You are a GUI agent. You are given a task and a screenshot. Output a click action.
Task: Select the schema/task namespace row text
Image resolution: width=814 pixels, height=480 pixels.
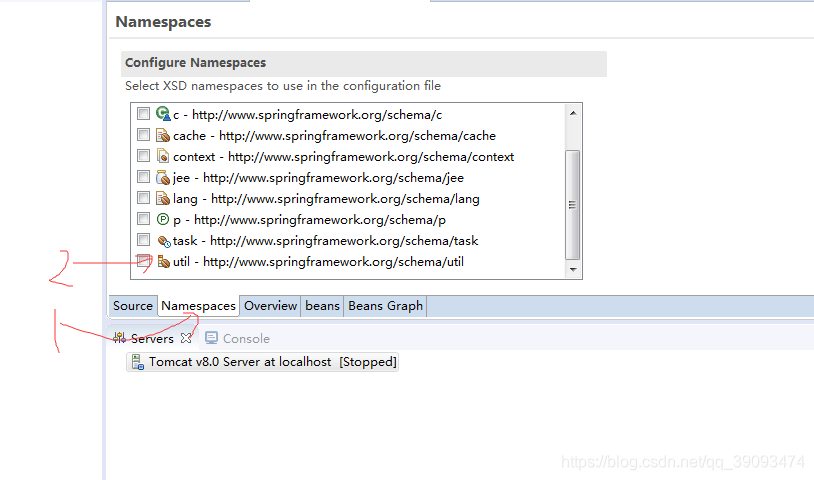coord(325,241)
